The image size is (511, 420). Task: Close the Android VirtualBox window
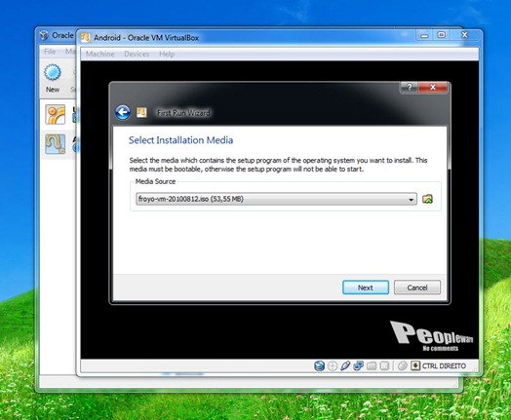[x=464, y=35]
